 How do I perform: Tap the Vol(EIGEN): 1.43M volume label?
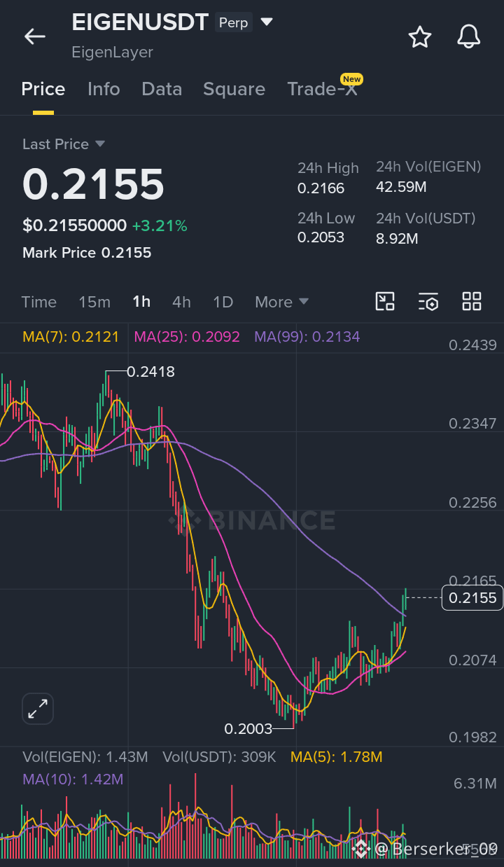tap(85, 757)
